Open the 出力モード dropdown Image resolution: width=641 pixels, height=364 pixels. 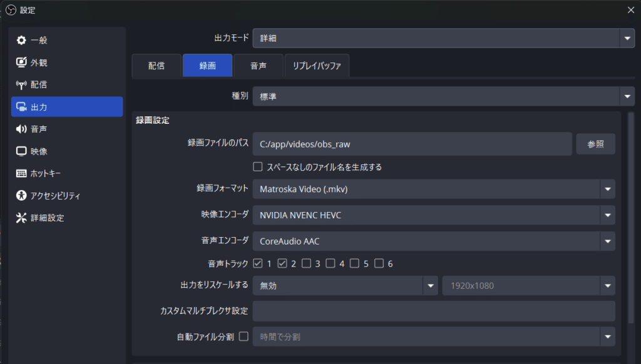point(444,38)
